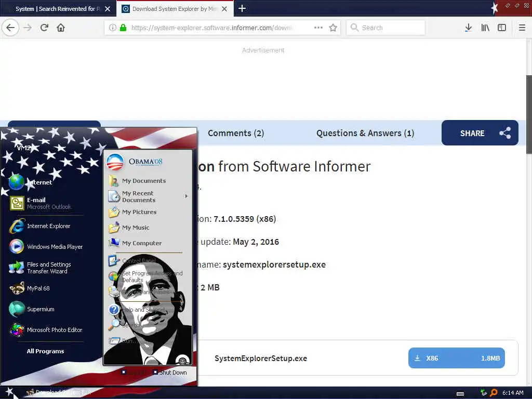Select the Download System Explorer tab
This screenshot has width=532, height=399.
[x=175, y=9]
